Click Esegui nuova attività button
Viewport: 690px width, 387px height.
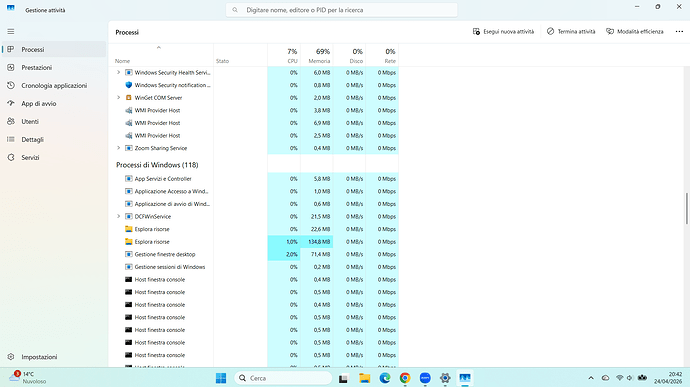pos(503,32)
